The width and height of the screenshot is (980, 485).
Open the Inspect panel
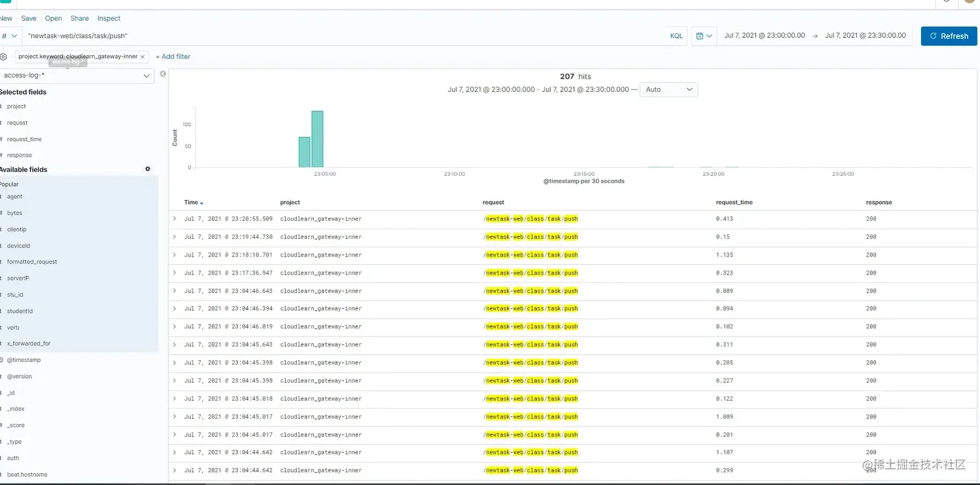click(x=109, y=19)
